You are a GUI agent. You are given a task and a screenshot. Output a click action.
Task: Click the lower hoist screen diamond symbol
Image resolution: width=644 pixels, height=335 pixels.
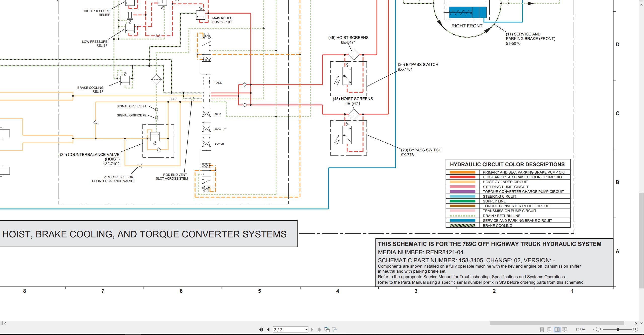coord(354,114)
